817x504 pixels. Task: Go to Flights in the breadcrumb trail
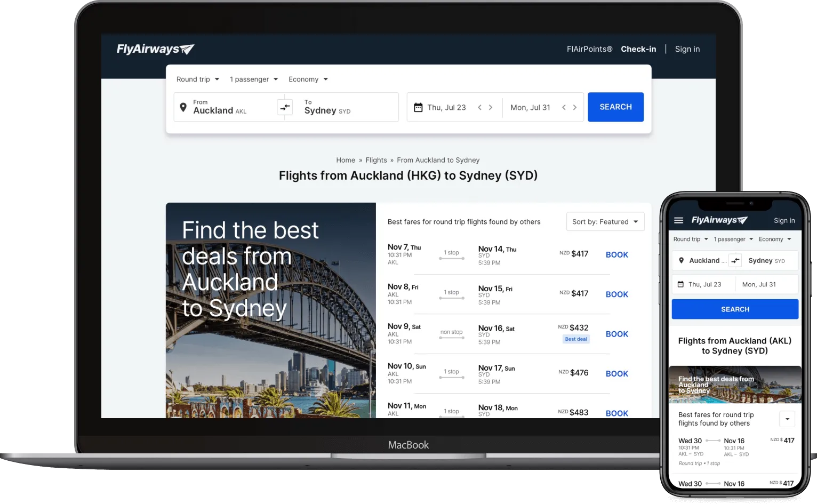click(376, 160)
